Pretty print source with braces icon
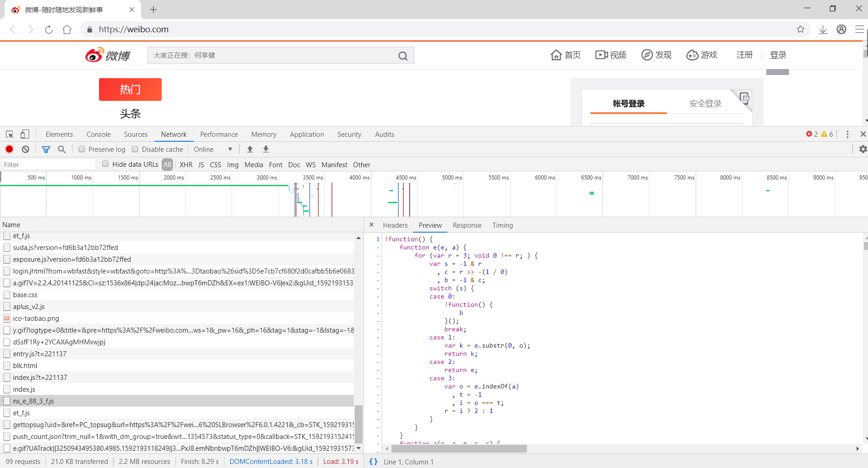868x468 pixels. (373, 462)
